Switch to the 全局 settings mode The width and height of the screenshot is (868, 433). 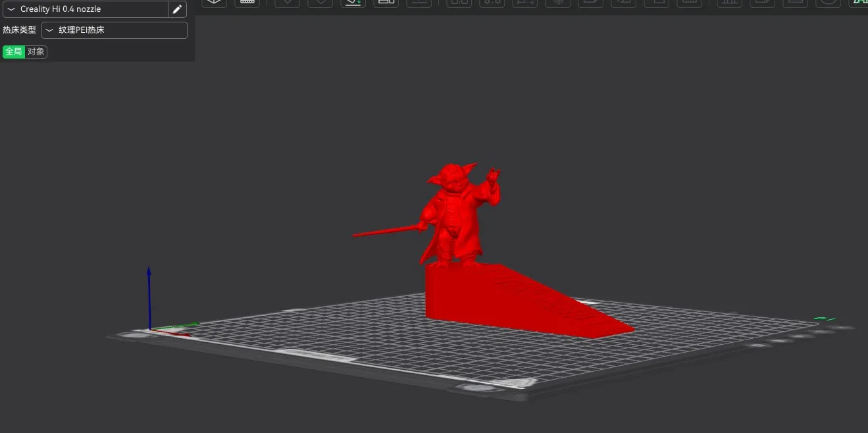tap(14, 52)
